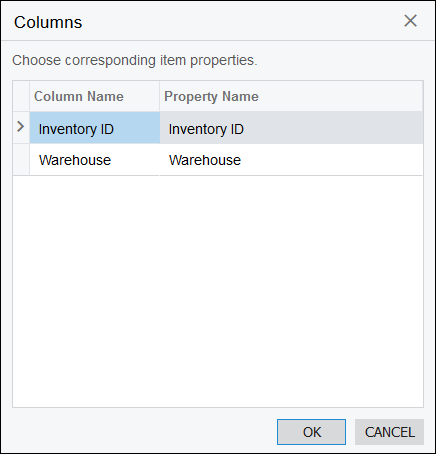Select the Warehouse column name cell

point(95,160)
